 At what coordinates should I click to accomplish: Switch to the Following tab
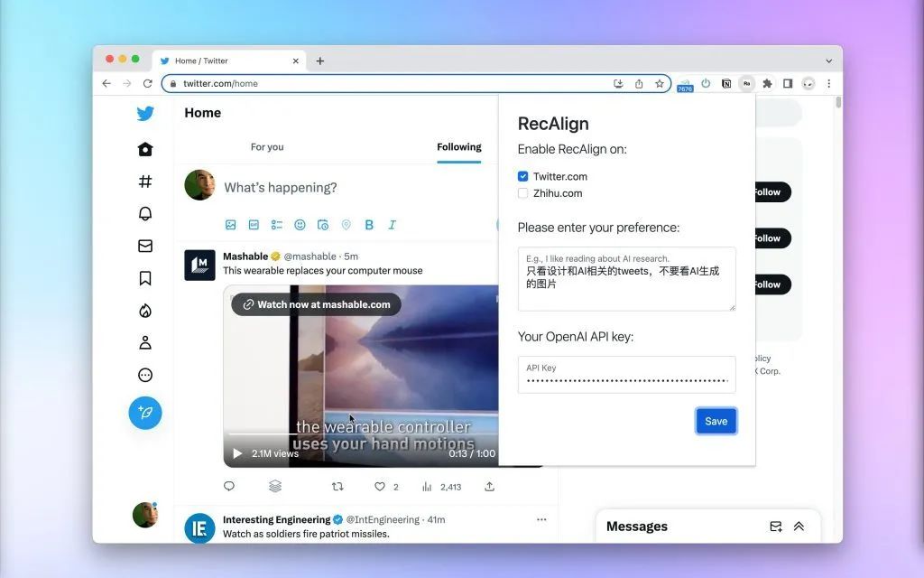coord(459,147)
